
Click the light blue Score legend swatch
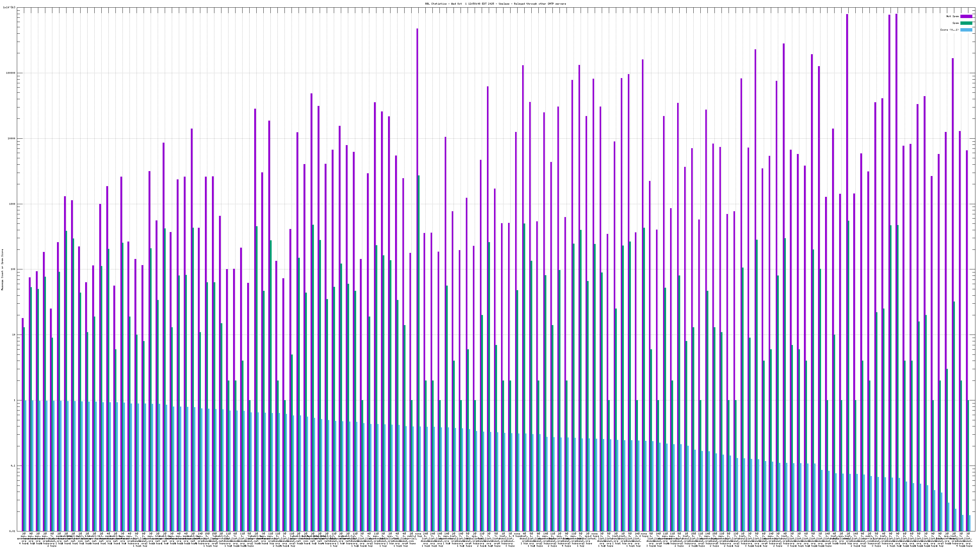coord(966,30)
